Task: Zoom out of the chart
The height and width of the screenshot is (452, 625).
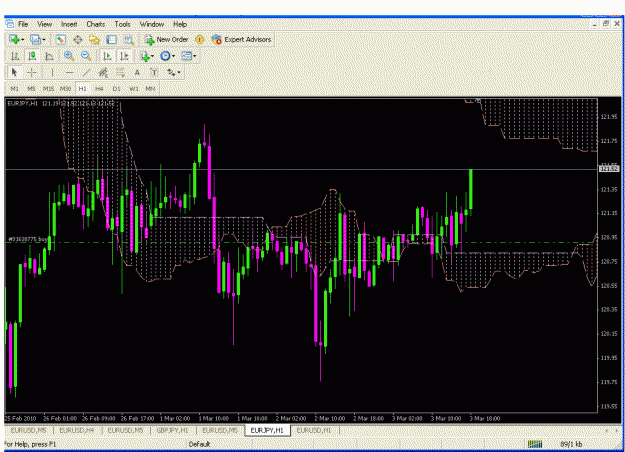Action: click(x=86, y=56)
